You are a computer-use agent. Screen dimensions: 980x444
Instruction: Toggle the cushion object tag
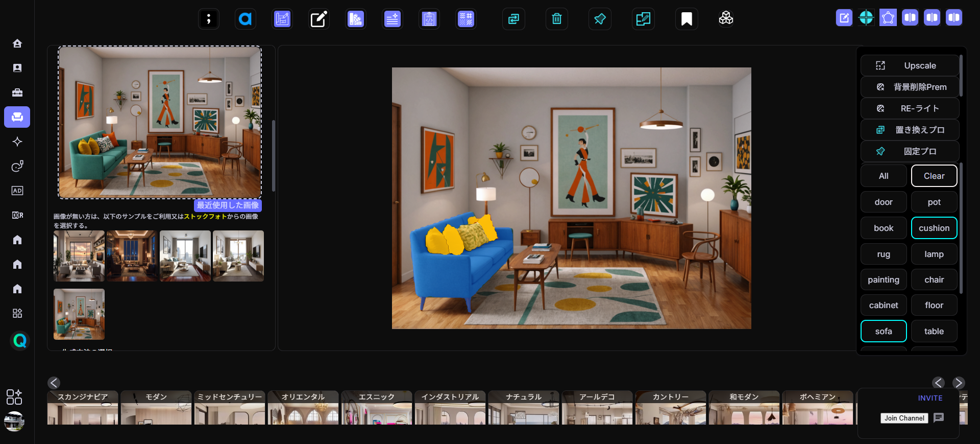(x=934, y=228)
